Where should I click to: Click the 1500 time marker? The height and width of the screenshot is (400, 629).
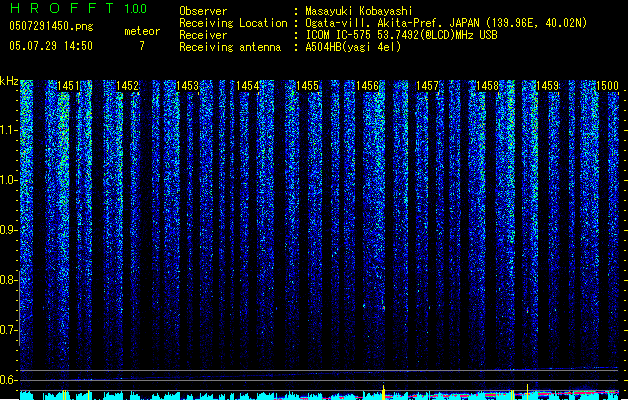(x=607, y=86)
